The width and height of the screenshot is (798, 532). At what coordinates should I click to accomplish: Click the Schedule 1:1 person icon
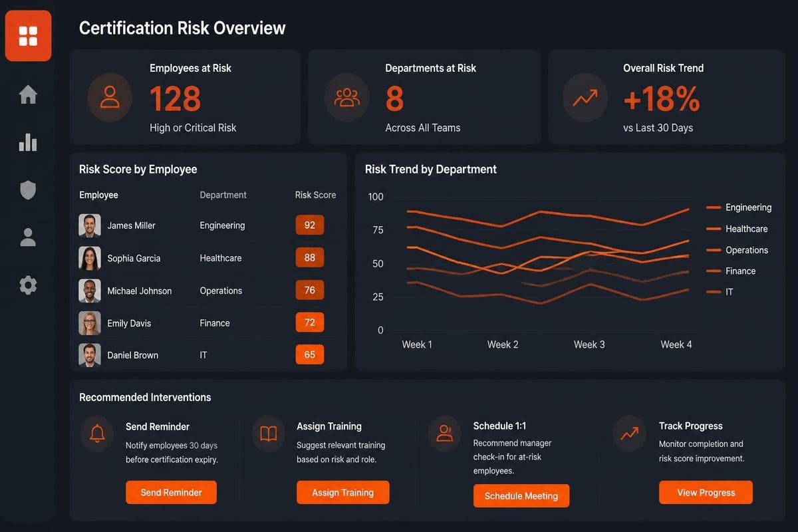[x=444, y=434]
